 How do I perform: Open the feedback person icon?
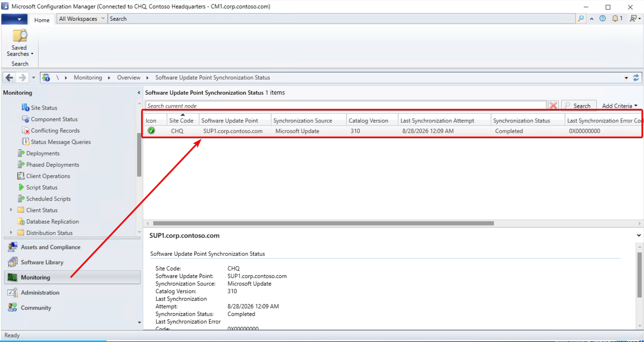coord(633,19)
